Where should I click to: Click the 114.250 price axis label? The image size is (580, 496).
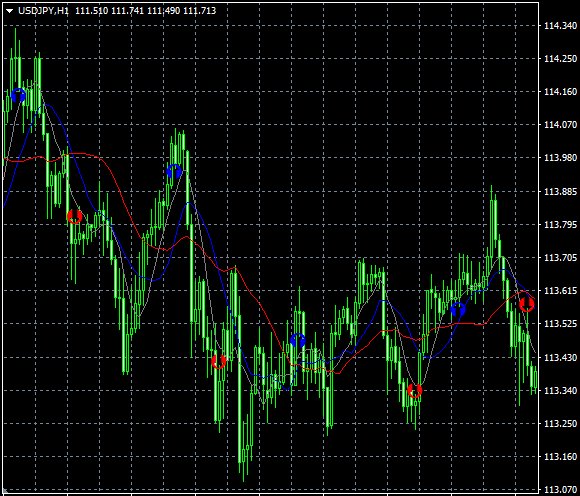pos(560,58)
